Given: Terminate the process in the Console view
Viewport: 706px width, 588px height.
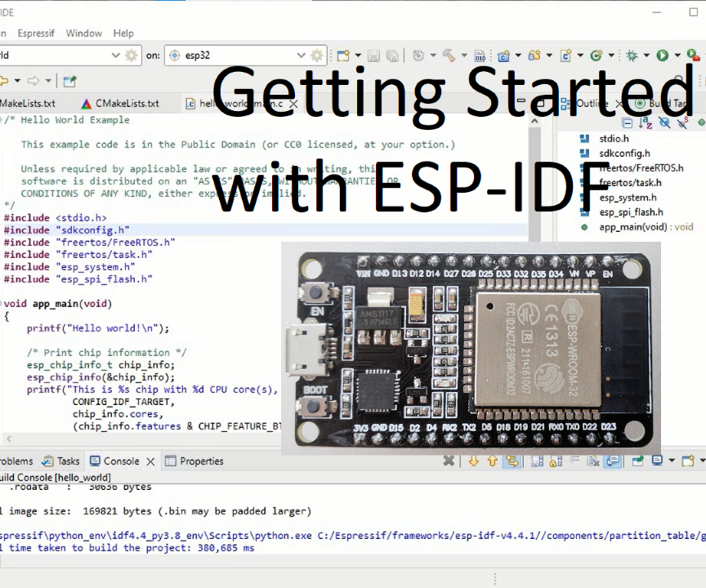Looking at the screenshot, I should (x=449, y=461).
